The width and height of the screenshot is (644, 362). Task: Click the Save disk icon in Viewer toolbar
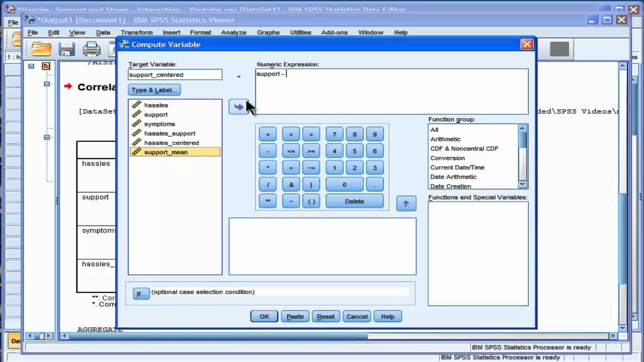(x=67, y=49)
